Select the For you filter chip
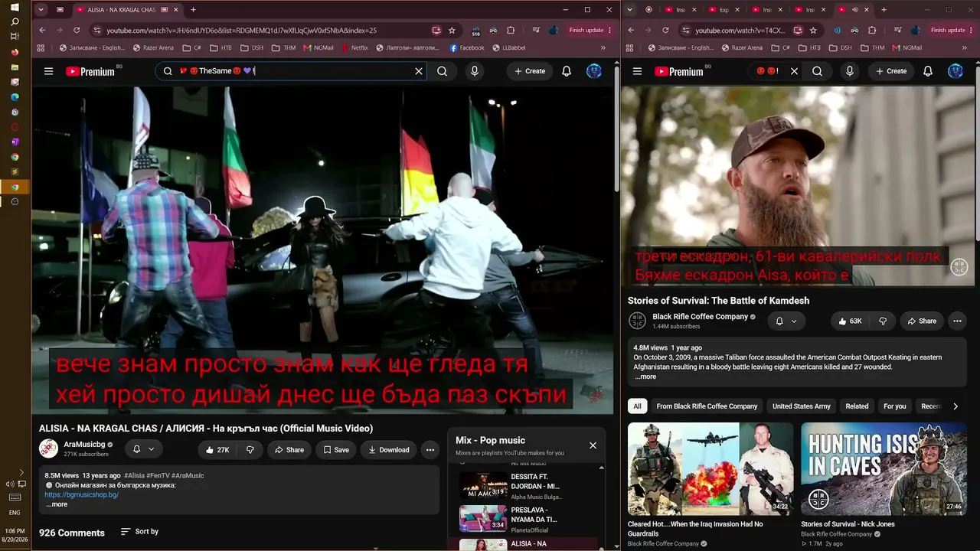980x551 pixels. click(x=895, y=406)
